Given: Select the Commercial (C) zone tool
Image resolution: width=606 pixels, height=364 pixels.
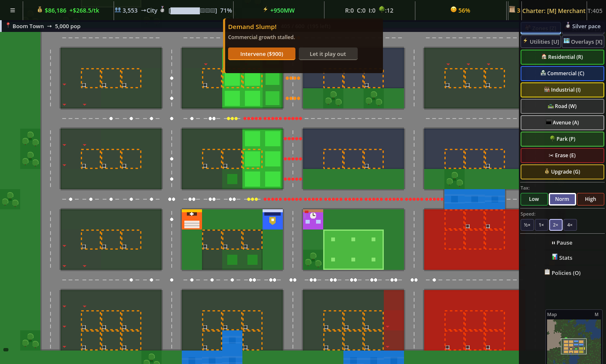Looking at the screenshot, I should coord(562,74).
